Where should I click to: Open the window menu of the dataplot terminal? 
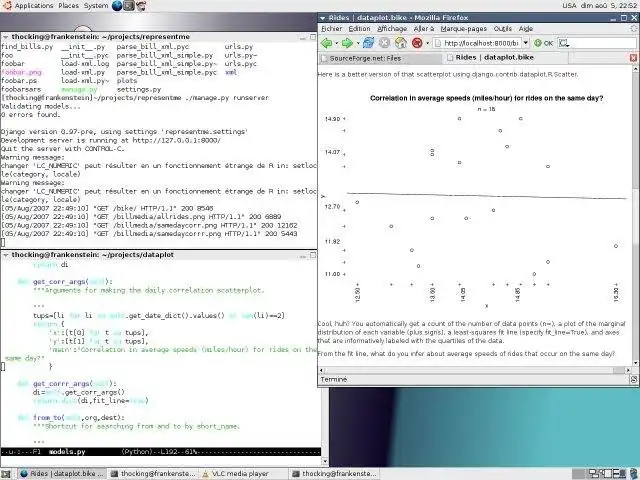point(6,255)
